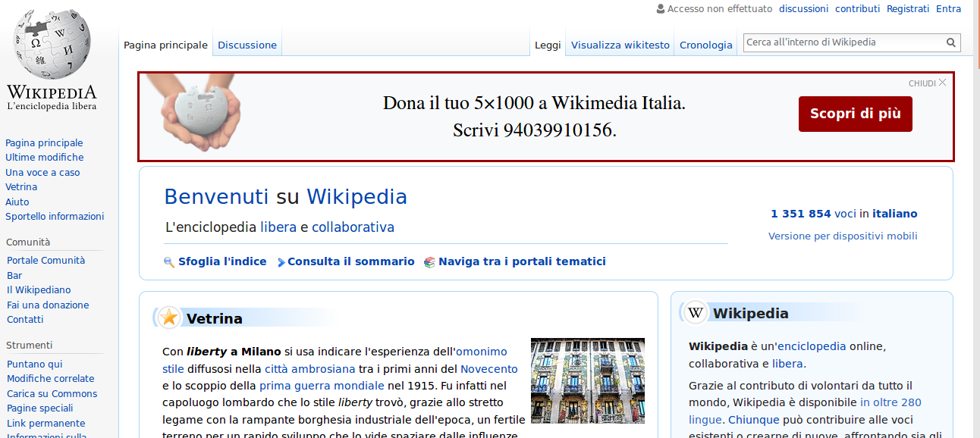Click the user icon beside Accesso non effettuato
Screen dimensions: 980x438
[661, 9]
